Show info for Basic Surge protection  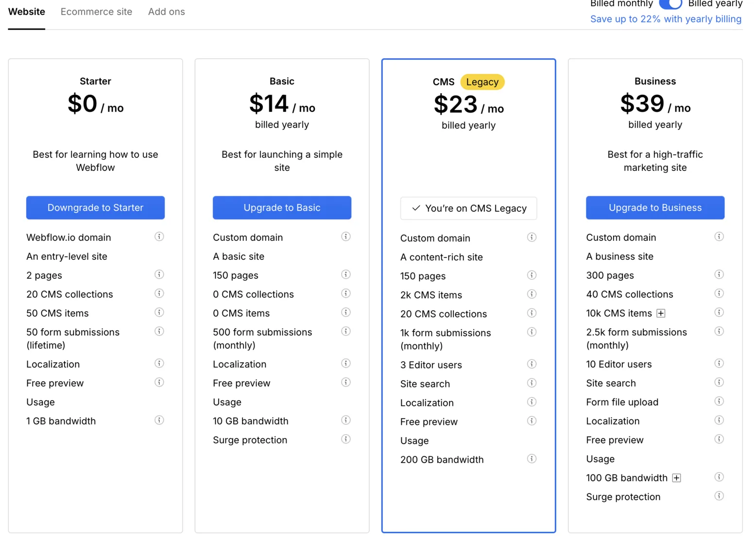345,439
